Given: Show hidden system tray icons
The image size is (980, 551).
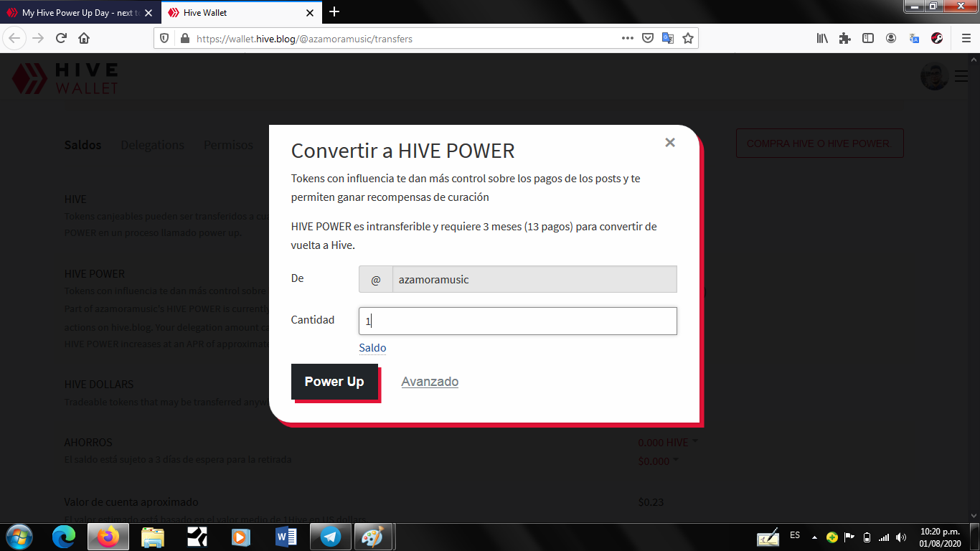Looking at the screenshot, I should pos(814,537).
